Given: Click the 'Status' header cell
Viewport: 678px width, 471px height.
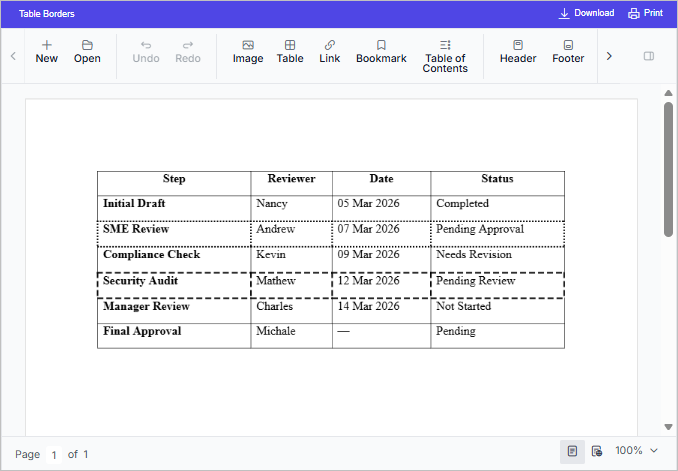Looking at the screenshot, I should click(x=498, y=183).
